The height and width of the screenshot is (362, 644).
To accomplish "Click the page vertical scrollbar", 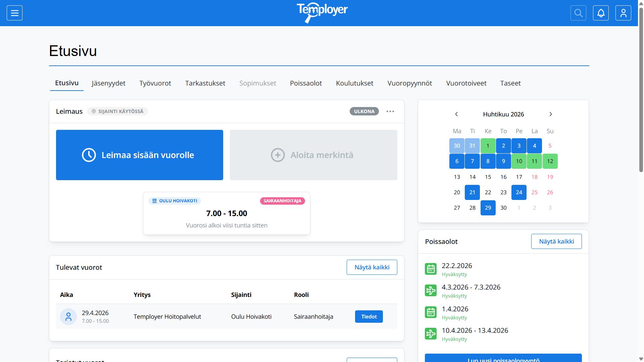I will 641,90.
